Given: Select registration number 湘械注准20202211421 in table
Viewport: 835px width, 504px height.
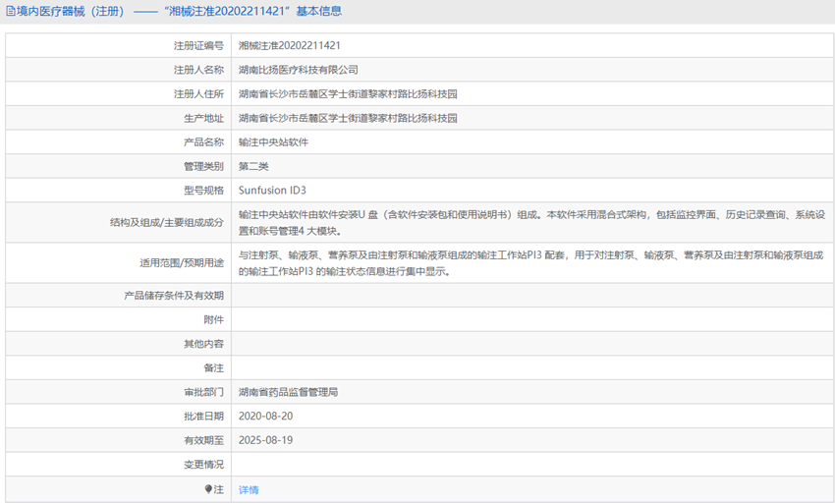Looking at the screenshot, I should point(289,46).
